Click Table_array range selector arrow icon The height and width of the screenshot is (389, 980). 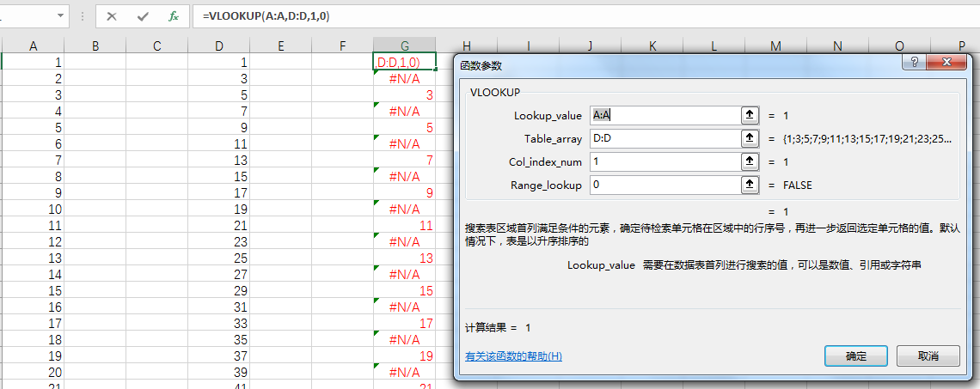(750, 138)
